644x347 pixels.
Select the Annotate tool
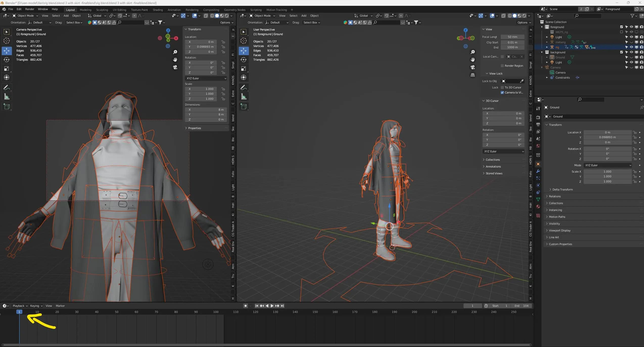coord(6,87)
